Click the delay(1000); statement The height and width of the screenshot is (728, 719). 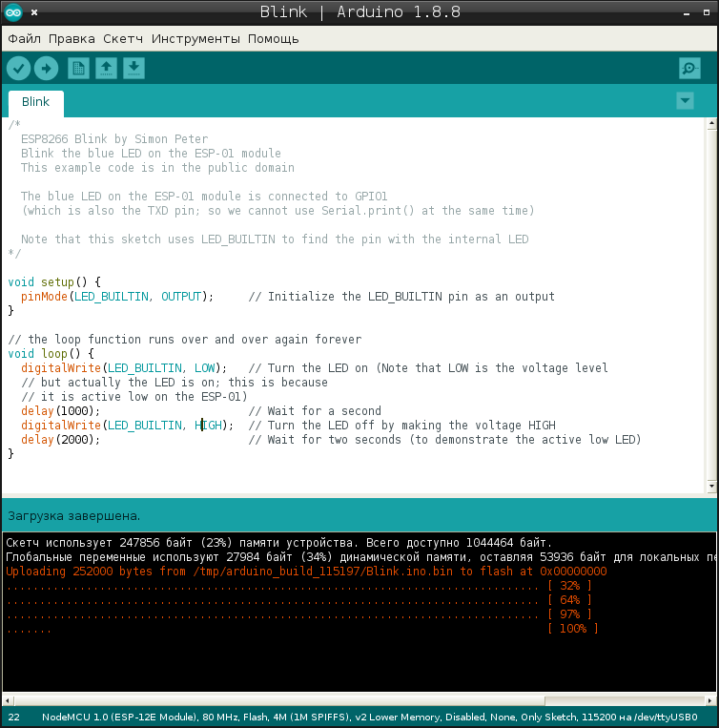pos(60,411)
